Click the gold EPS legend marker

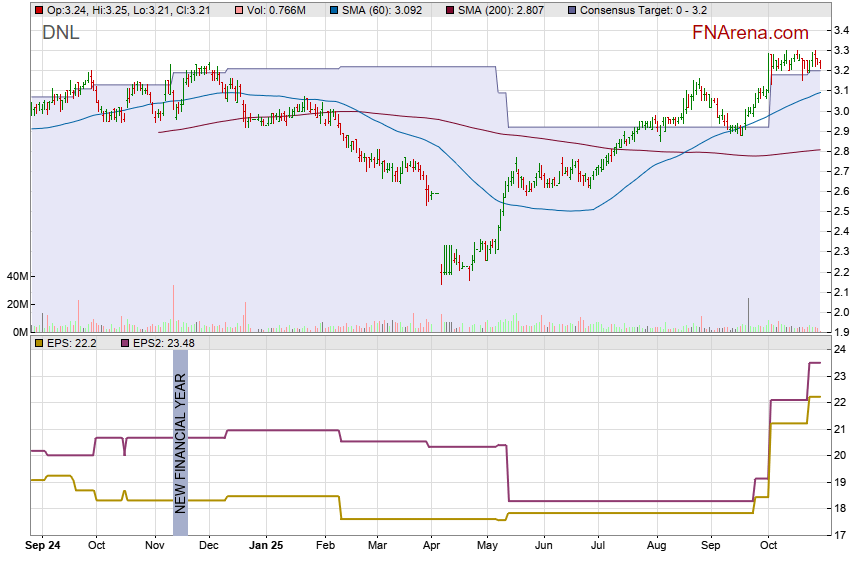(38, 343)
